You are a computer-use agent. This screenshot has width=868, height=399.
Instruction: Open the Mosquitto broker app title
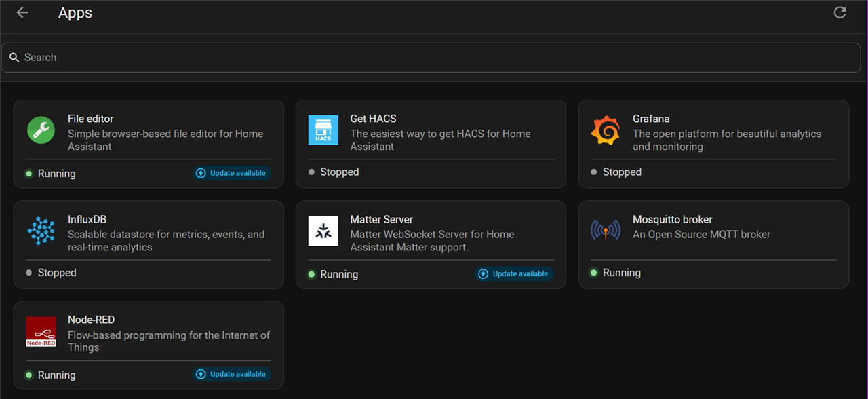(x=673, y=219)
